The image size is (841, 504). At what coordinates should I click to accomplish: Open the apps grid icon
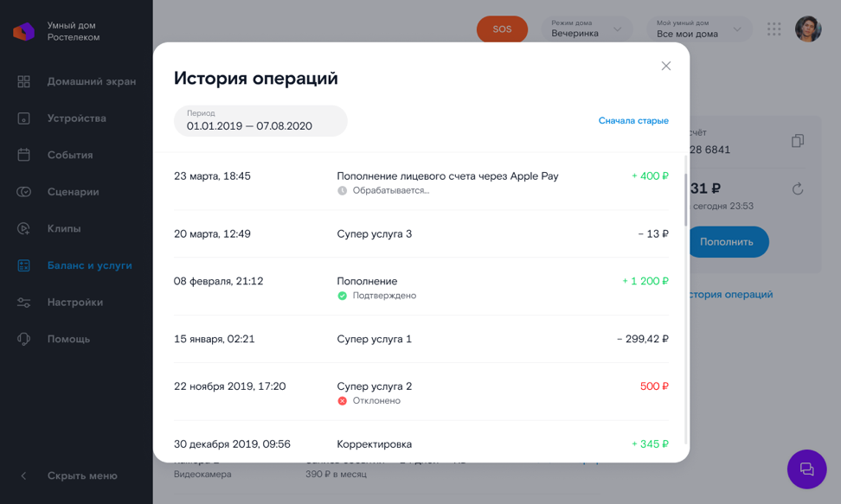click(774, 29)
